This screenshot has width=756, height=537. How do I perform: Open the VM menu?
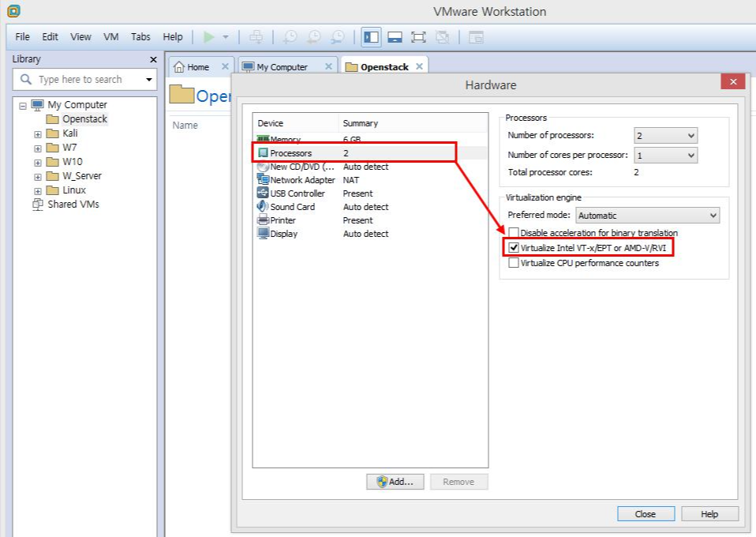tap(111, 36)
